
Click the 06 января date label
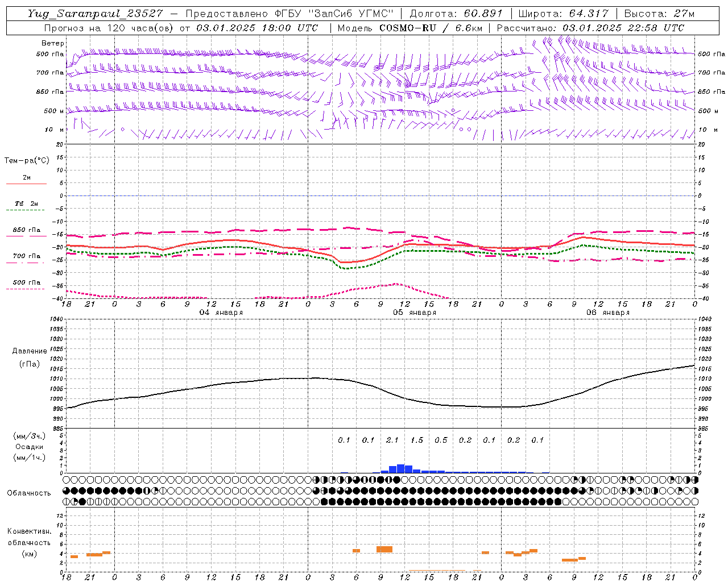click(608, 313)
